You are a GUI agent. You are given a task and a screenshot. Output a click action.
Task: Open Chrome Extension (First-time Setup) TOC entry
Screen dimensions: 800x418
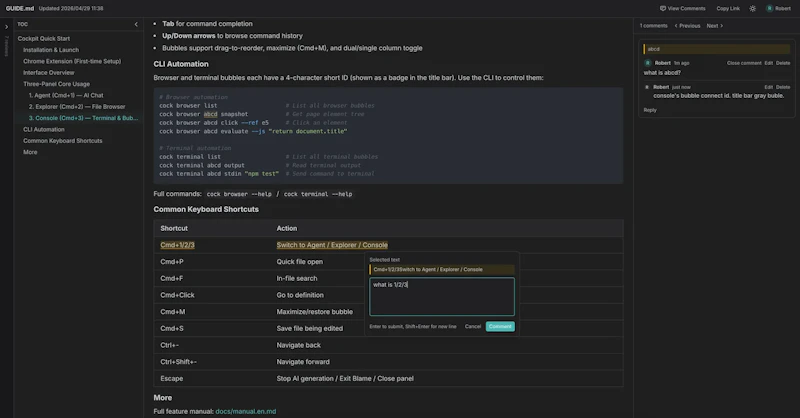tap(72, 61)
